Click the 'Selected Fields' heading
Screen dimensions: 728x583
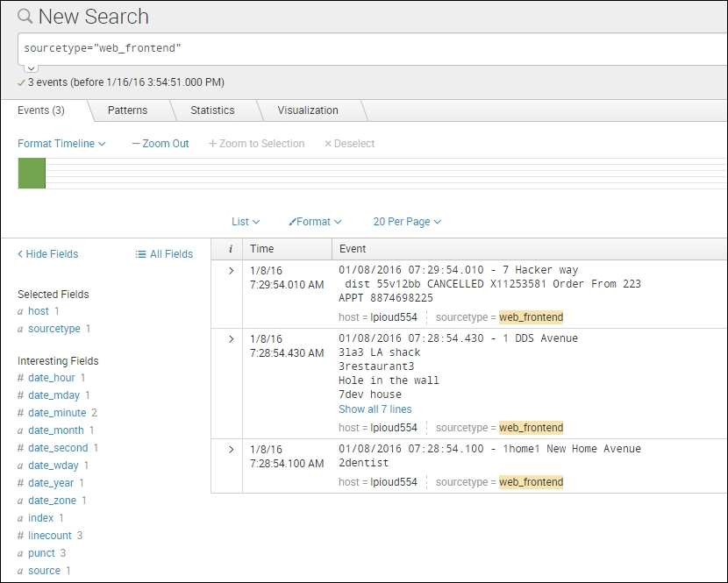point(54,295)
